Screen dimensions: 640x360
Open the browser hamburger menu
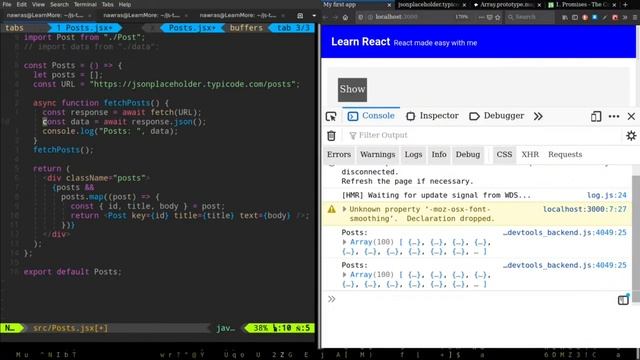[x=635, y=18]
